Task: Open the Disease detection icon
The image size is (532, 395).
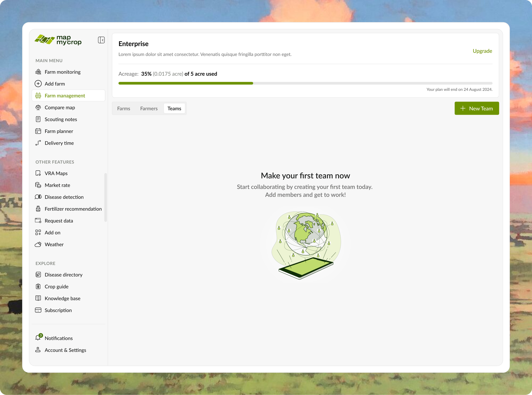Action: (x=38, y=197)
